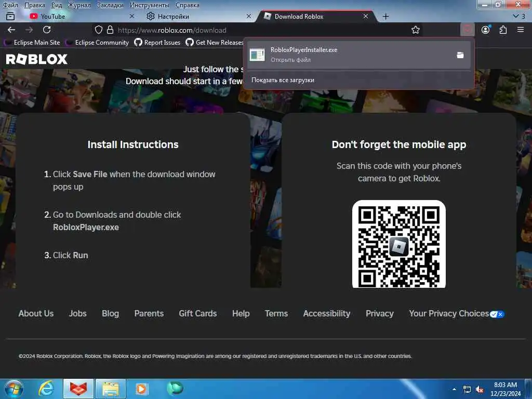Click the Roblox logo

[x=37, y=59]
